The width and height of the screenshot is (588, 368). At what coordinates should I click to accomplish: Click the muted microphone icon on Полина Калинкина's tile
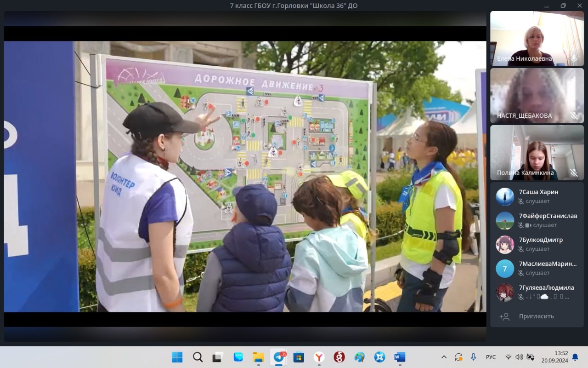tap(574, 172)
